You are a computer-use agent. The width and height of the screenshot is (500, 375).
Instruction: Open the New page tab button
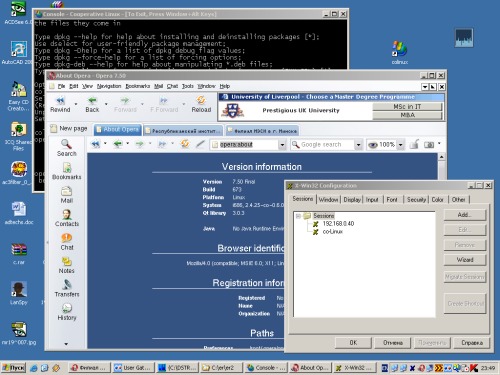[69, 129]
